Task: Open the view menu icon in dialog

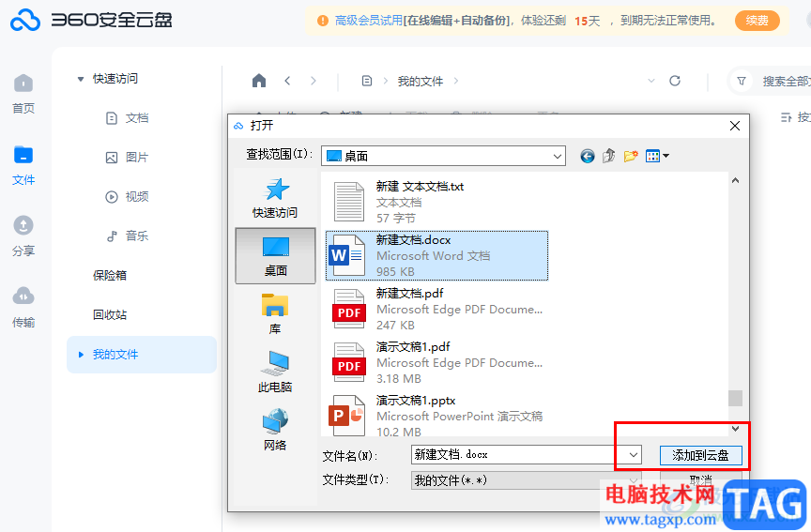Action: tap(657, 156)
